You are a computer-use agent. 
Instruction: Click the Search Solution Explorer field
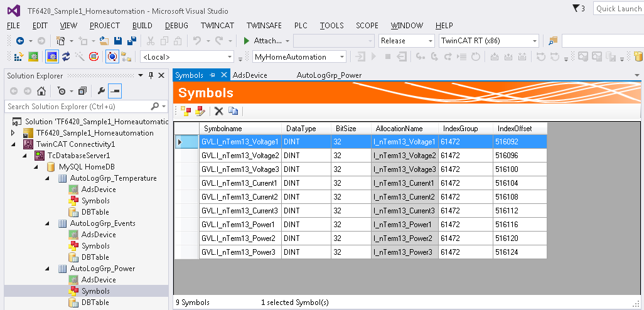86,106
